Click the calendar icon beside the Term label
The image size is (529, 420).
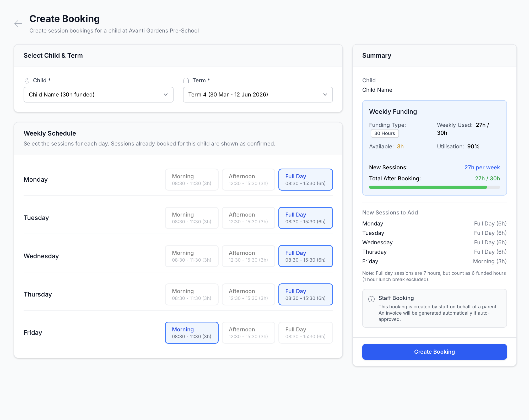point(186,81)
